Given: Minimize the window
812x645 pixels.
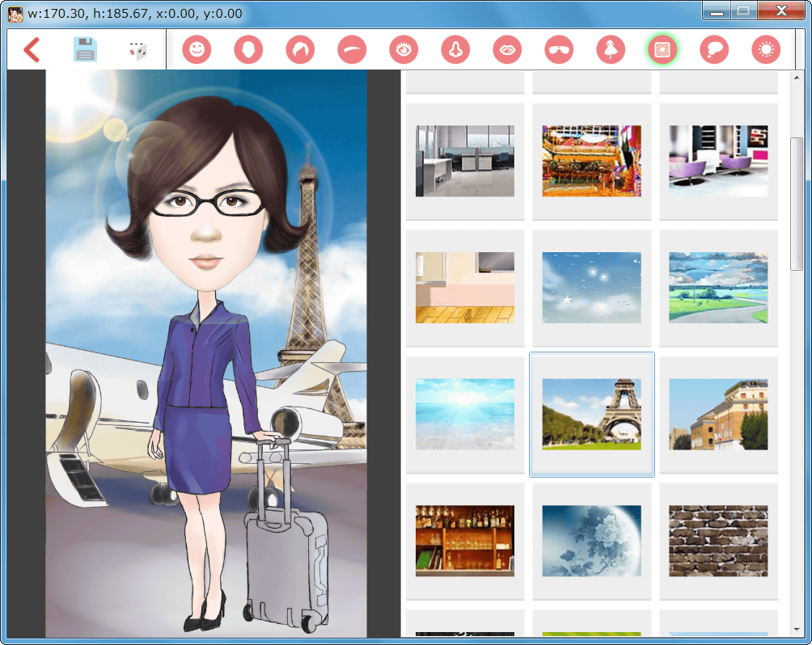Looking at the screenshot, I should pos(717,11).
